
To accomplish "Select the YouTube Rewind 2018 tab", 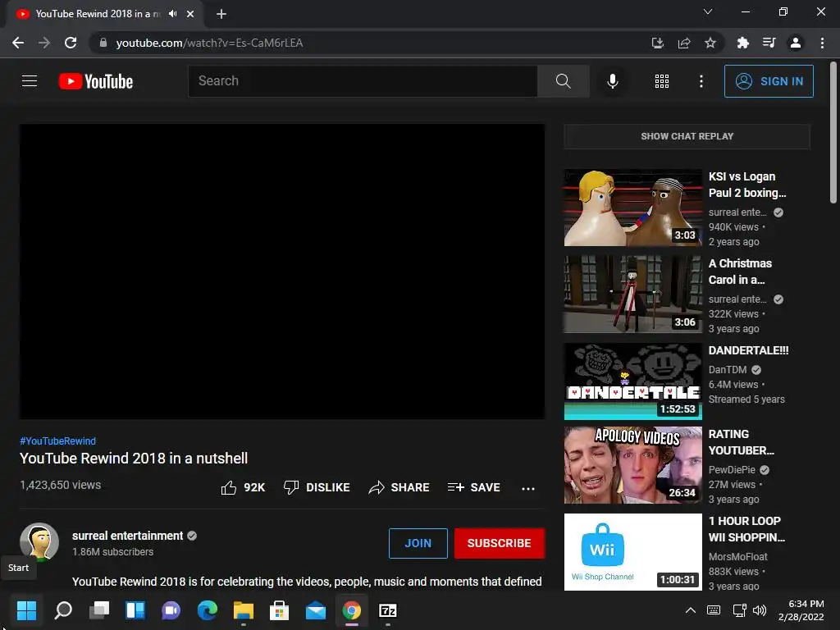I will click(98, 14).
